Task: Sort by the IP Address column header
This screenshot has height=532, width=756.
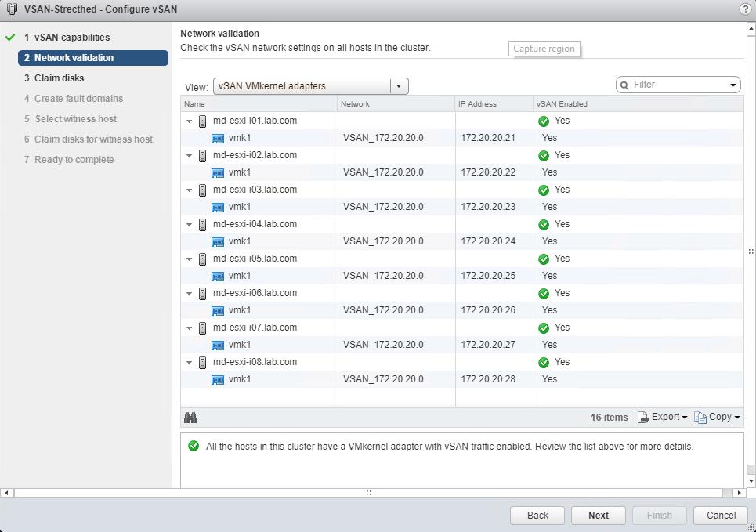Action: point(494,103)
